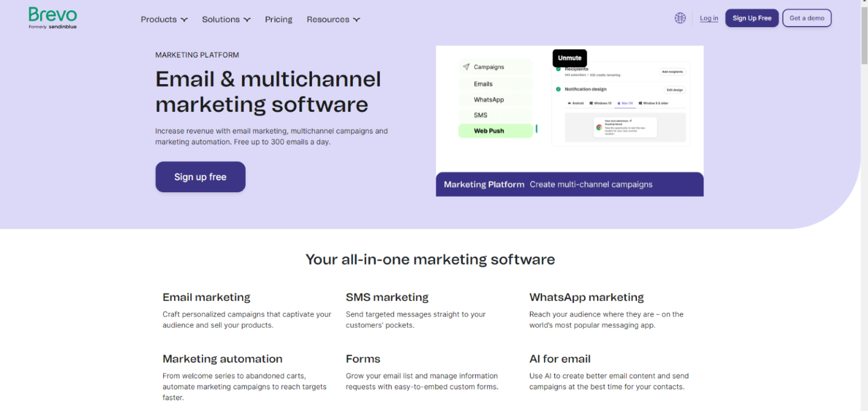
Task: Open the language globe icon
Action: 680,18
